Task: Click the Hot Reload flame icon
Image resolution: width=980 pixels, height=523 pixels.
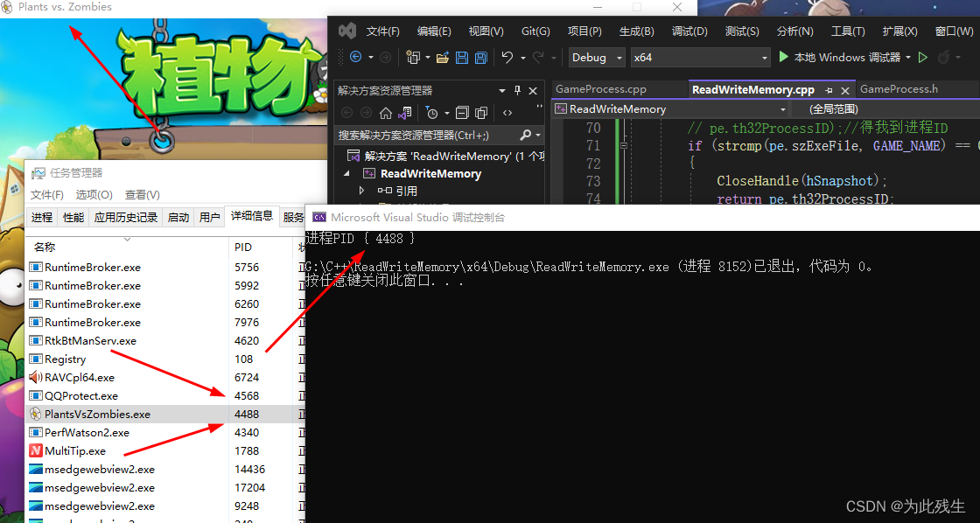Action: tap(942, 58)
